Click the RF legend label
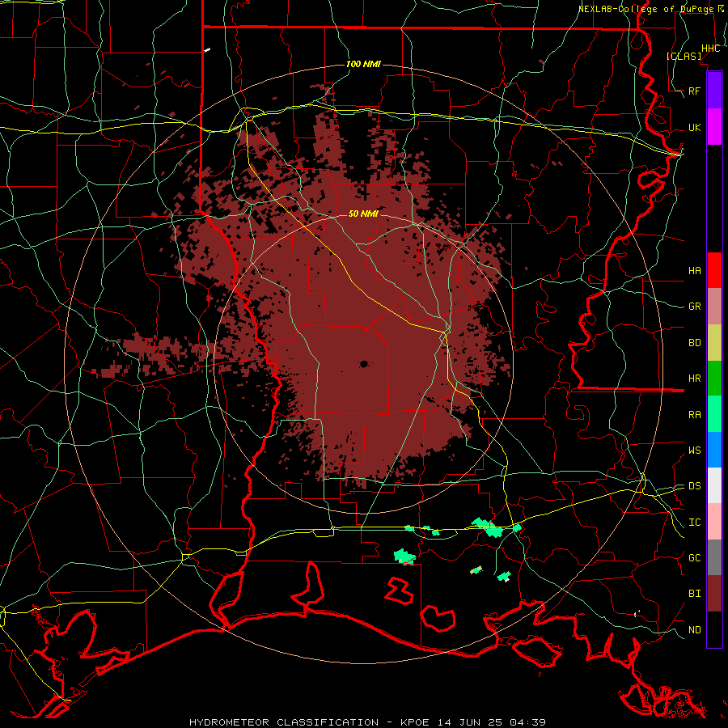728x728 pixels. click(694, 91)
